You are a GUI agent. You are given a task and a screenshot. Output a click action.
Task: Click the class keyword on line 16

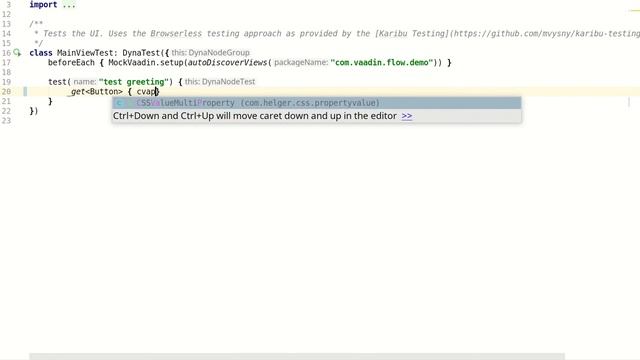(x=41, y=53)
